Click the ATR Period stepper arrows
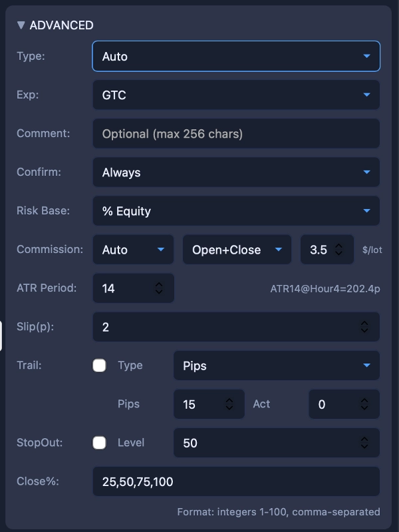 pos(159,288)
